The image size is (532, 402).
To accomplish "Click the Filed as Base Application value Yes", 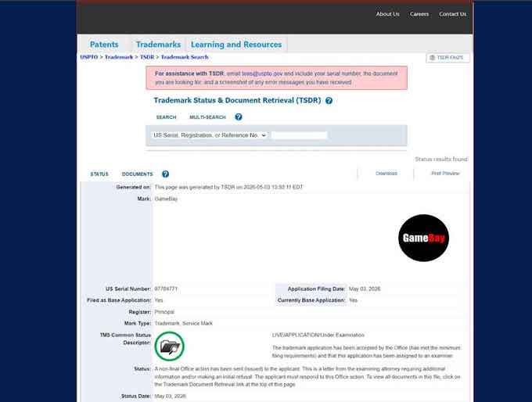I will tap(159, 300).
